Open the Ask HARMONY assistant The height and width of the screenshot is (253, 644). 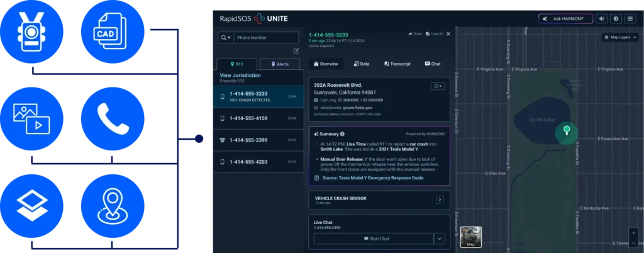565,18
